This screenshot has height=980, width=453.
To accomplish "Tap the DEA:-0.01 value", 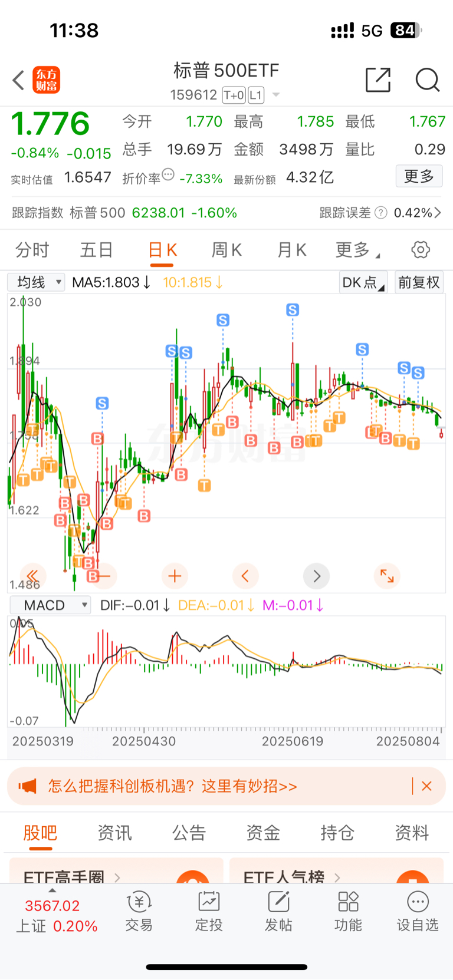I will coord(216,605).
